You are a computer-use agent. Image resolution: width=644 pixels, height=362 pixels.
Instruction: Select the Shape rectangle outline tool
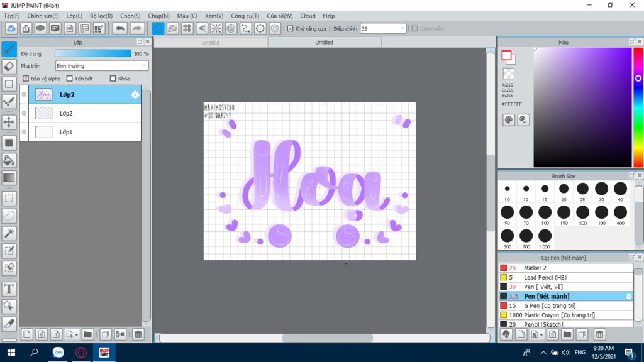[9, 84]
